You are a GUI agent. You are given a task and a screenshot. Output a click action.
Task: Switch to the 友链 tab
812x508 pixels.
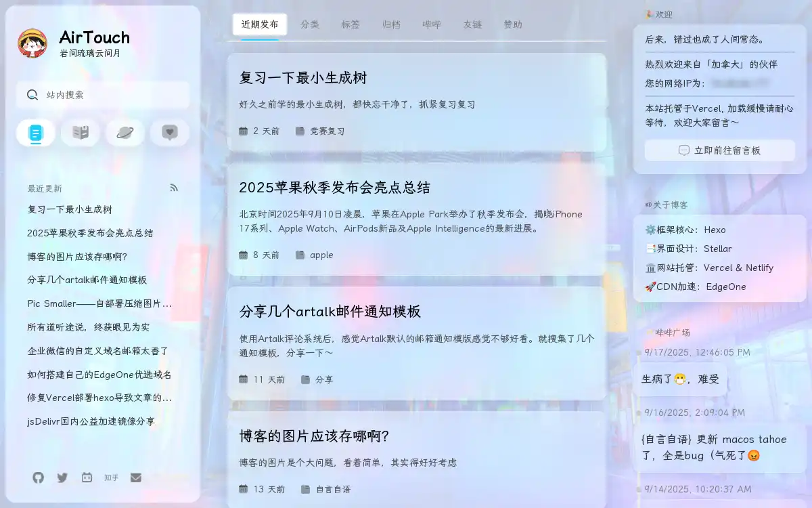473,24
